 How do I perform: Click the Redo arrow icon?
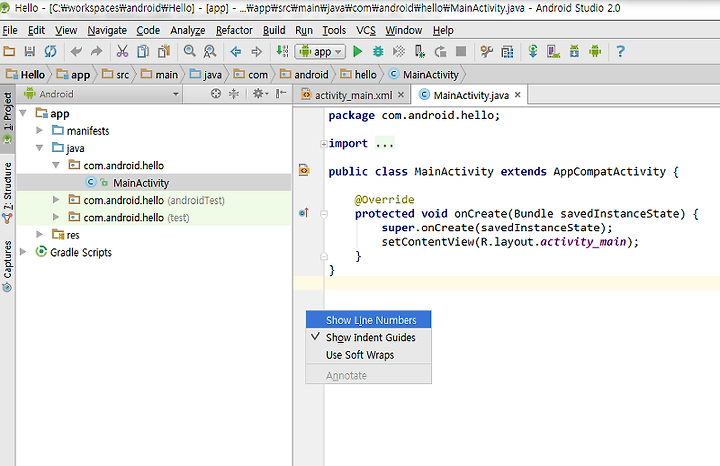96,51
